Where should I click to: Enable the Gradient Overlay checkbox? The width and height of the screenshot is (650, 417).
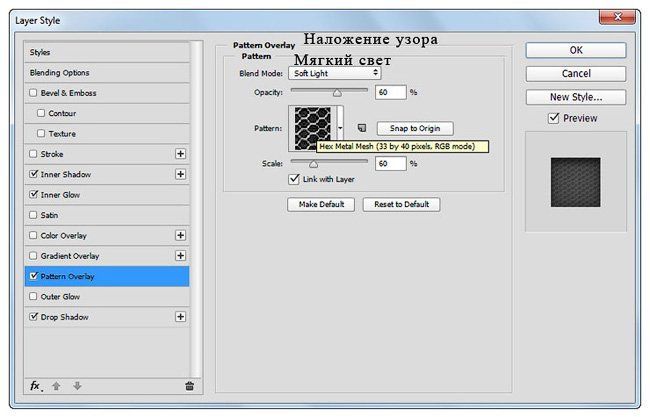point(33,255)
